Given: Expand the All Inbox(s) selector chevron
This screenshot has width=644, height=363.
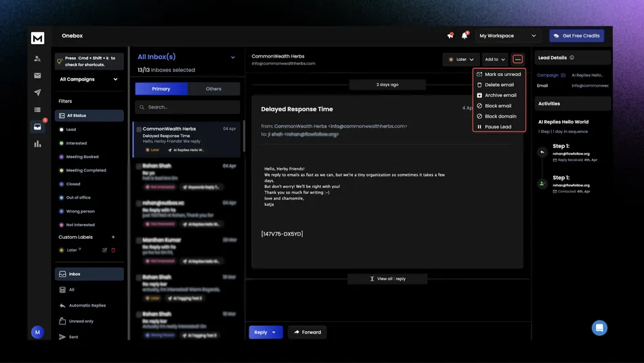Looking at the screenshot, I should coord(233,58).
